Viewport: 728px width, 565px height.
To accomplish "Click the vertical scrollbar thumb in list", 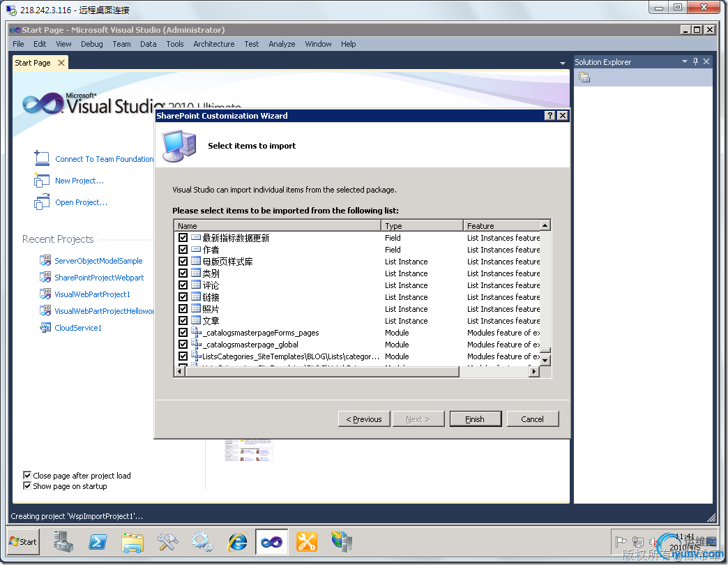I will tap(545, 351).
